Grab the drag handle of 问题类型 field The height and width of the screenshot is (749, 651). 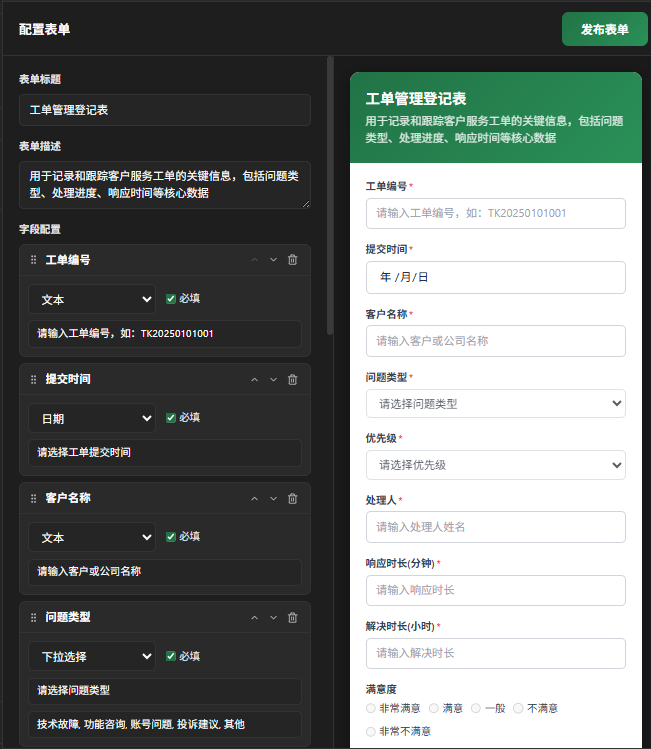tap(33, 618)
